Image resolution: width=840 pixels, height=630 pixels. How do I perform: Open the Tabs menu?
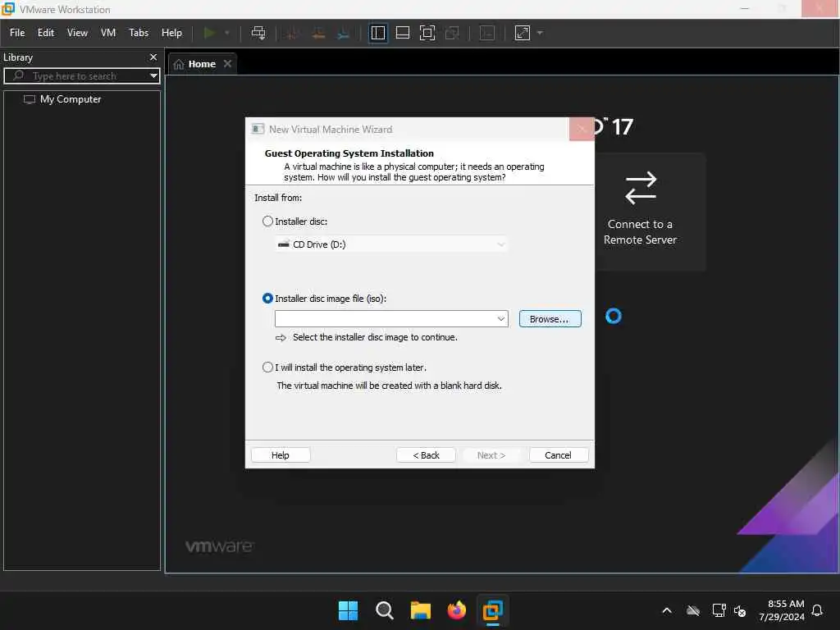pos(139,33)
